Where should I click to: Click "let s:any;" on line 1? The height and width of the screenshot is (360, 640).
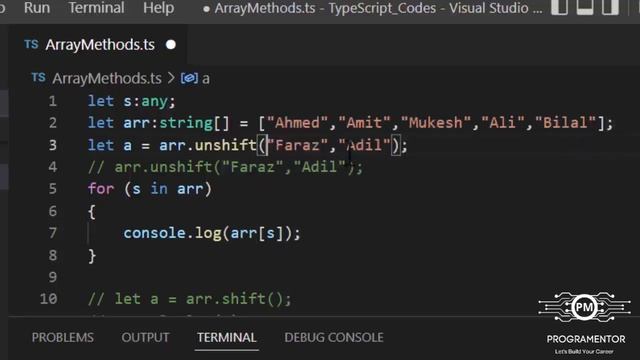pyautogui.click(x=132, y=101)
